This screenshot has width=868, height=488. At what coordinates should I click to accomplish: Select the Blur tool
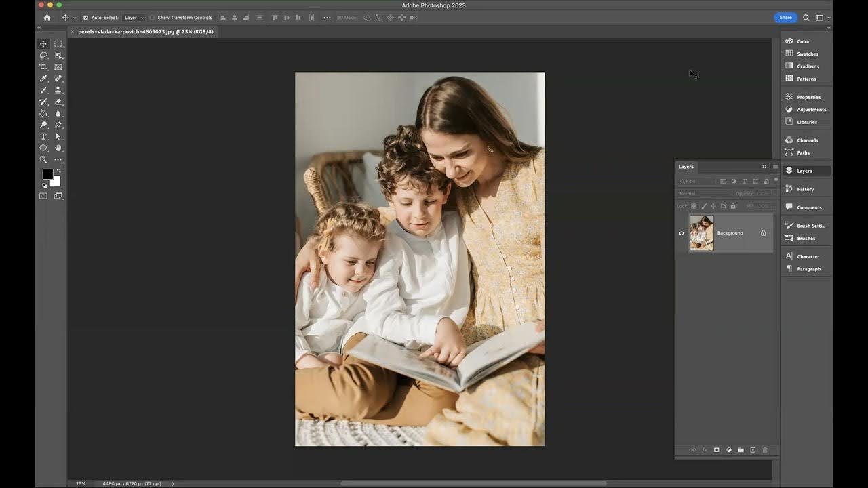click(x=58, y=113)
